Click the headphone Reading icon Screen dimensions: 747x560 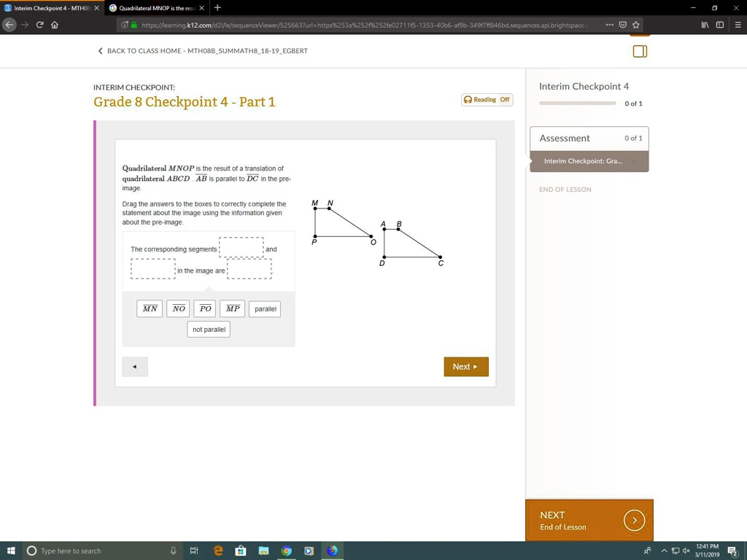(467, 99)
